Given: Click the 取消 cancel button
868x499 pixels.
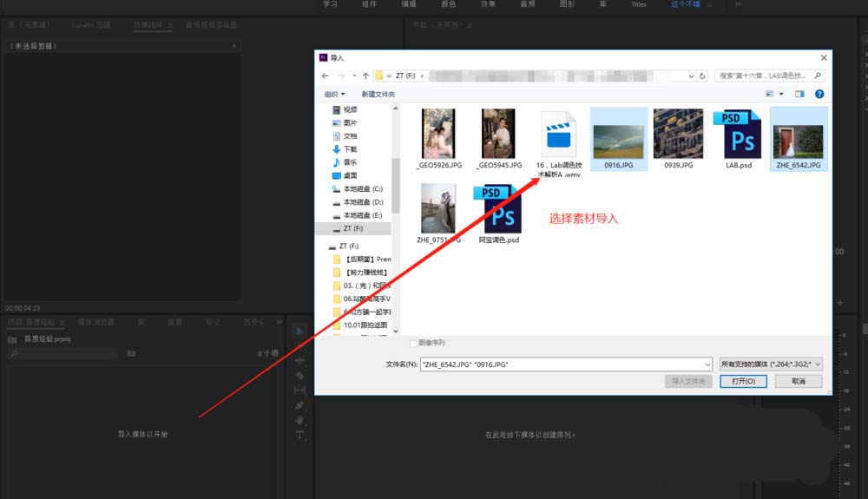Looking at the screenshot, I should pyautogui.click(x=799, y=381).
